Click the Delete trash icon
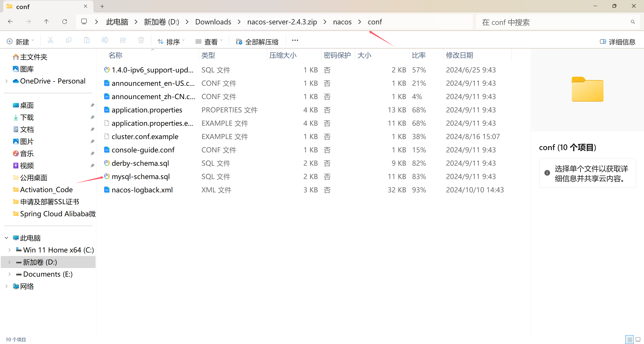 [141, 40]
